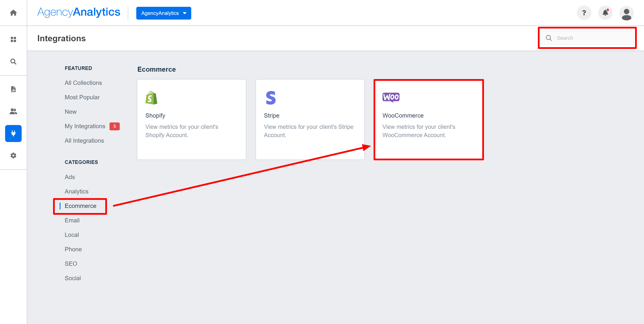The image size is (644, 324).
Task: Open the users/clients icon
Action: pyautogui.click(x=13, y=111)
